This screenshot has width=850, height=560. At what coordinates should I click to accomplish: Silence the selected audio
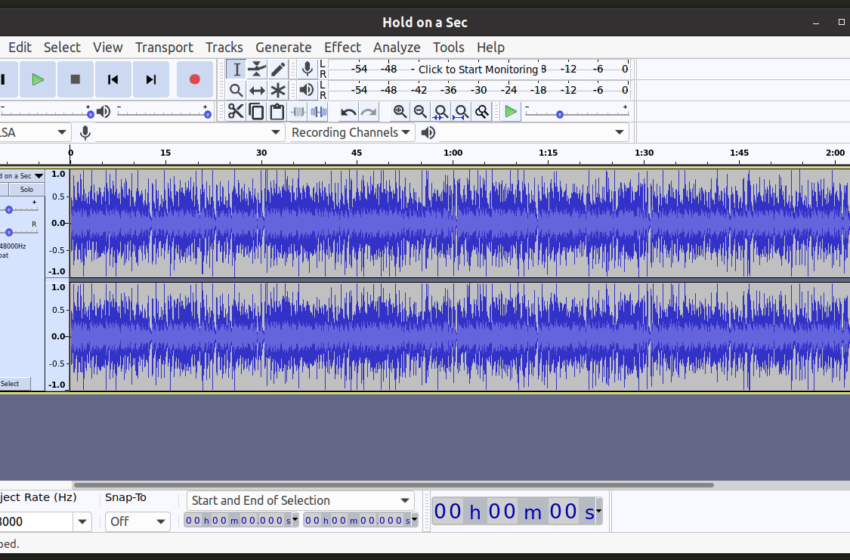click(319, 112)
